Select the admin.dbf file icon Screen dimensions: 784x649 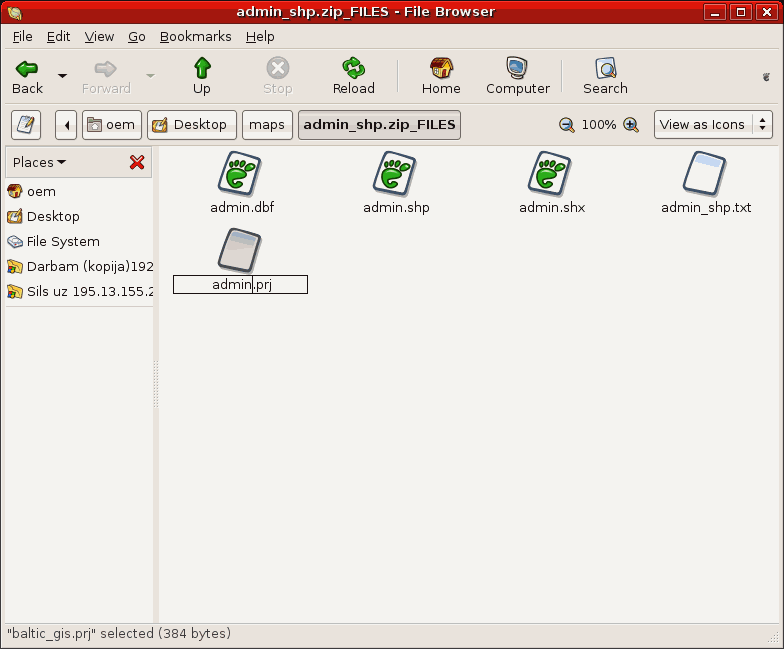240,174
